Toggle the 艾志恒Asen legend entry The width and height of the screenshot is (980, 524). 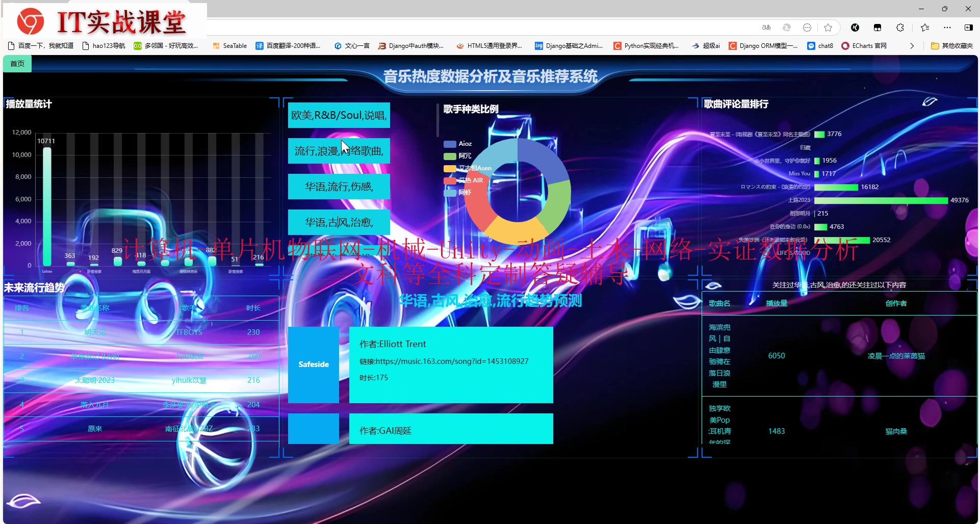pos(468,168)
